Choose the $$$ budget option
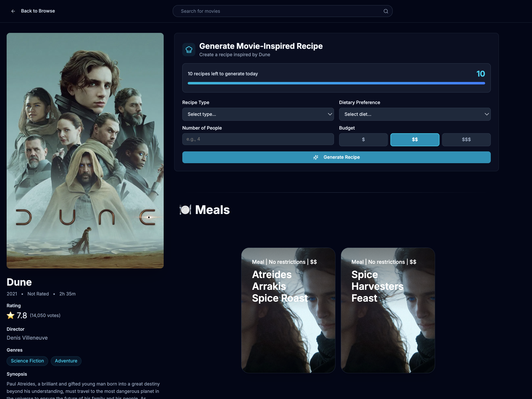This screenshot has height=399, width=532. click(466, 140)
